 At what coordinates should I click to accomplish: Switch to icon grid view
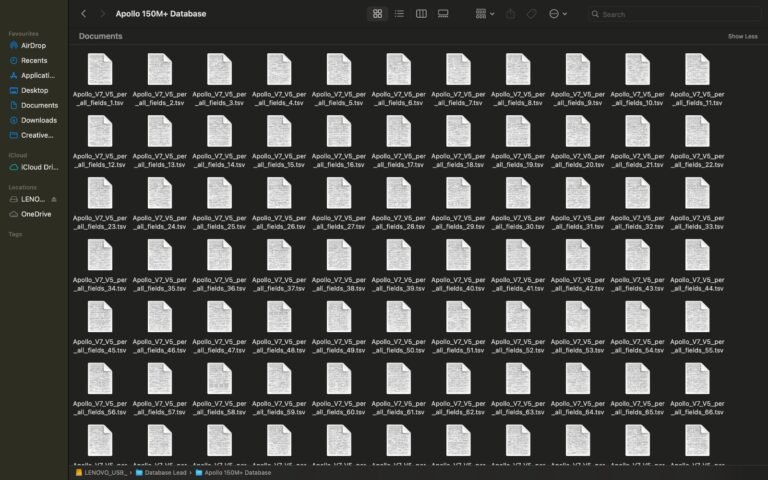[377, 14]
